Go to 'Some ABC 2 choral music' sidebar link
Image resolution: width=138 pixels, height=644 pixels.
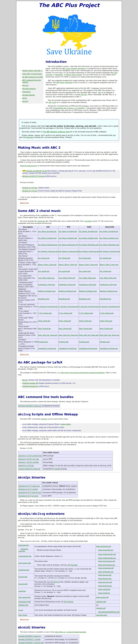click(x=32, y=74)
